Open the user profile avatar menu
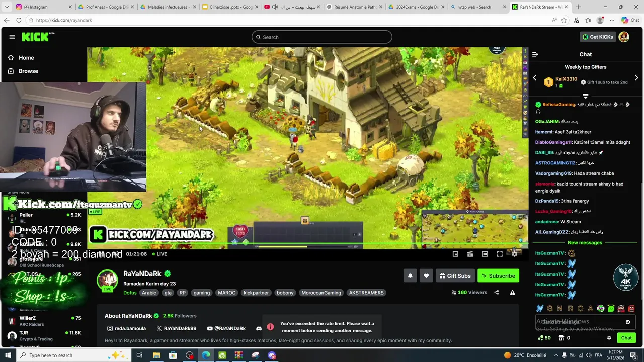This screenshot has height=362, width=644. point(624,37)
